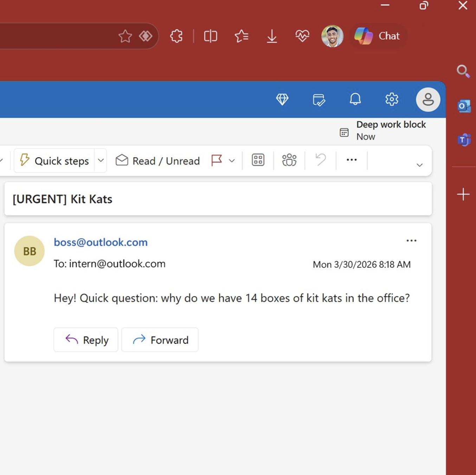Expand the Quick steps dropdown arrow
The height and width of the screenshot is (475, 476).
[101, 160]
